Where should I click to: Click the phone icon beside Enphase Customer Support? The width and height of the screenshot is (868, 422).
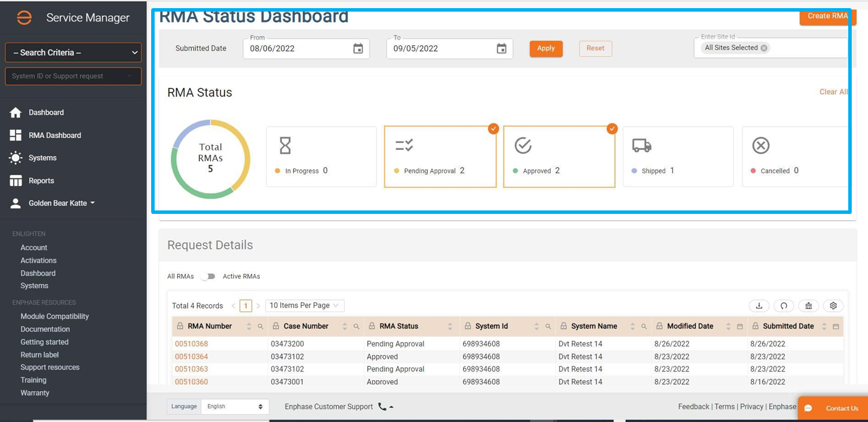pyautogui.click(x=382, y=407)
